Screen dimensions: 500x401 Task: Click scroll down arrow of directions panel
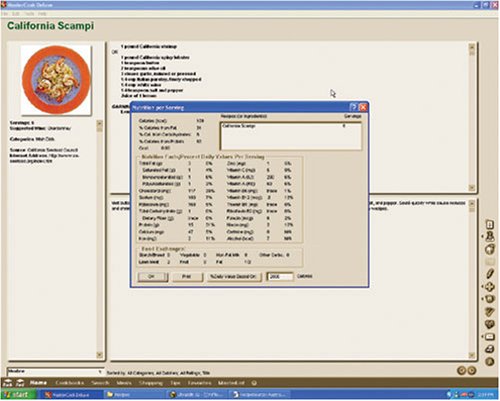tap(472, 355)
